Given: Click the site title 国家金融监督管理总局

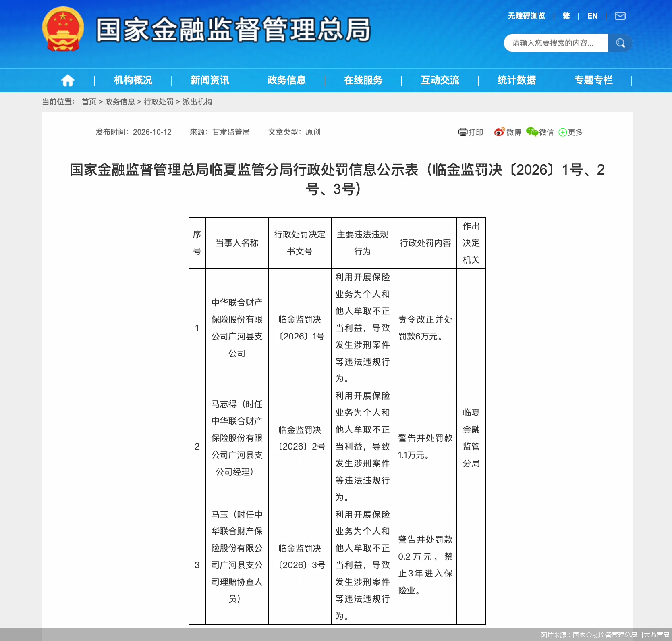Looking at the screenshot, I should click(234, 29).
